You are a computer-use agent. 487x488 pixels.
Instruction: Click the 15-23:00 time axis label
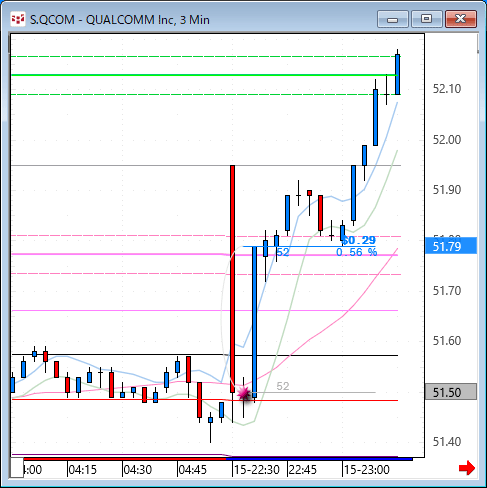367,470
